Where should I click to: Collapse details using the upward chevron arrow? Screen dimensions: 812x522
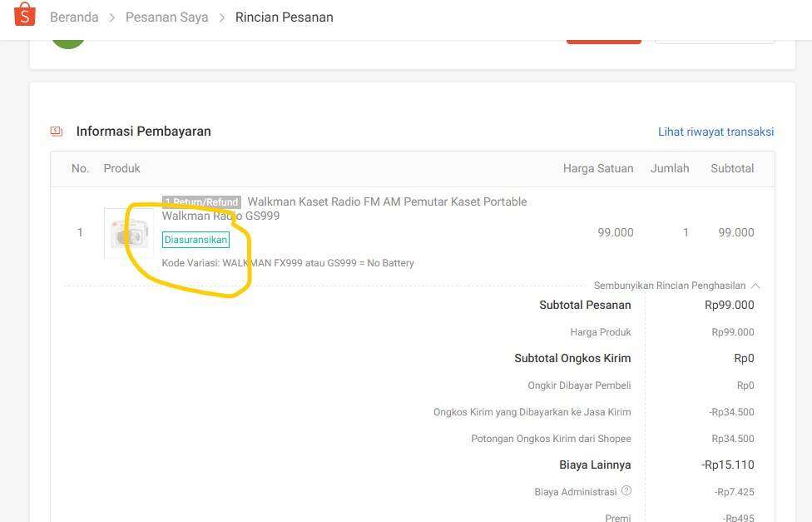coord(755,286)
